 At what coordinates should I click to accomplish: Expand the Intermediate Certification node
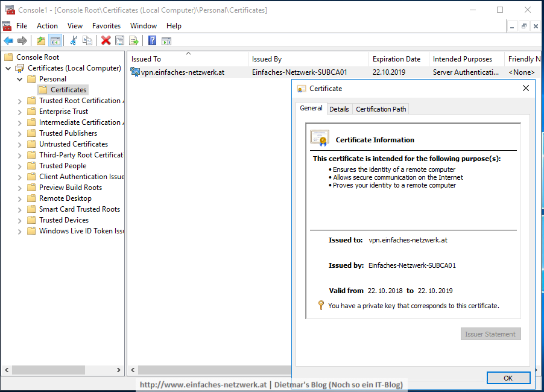pos(20,123)
